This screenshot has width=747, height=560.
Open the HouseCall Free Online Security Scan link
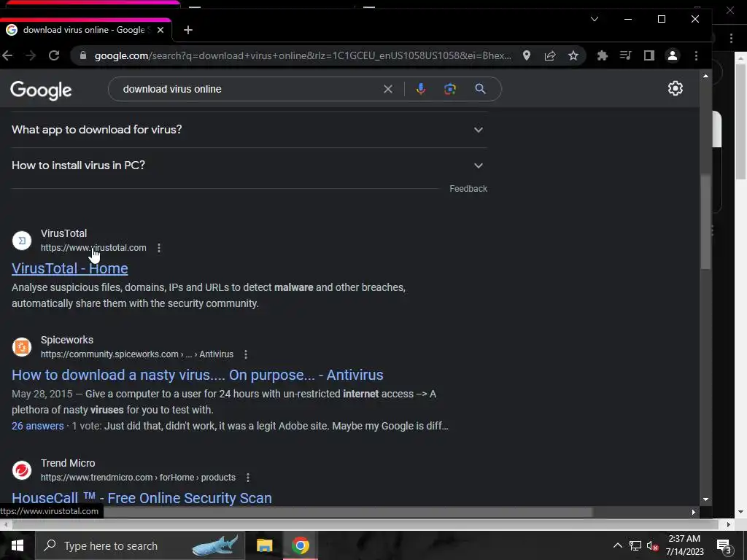point(142,498)
